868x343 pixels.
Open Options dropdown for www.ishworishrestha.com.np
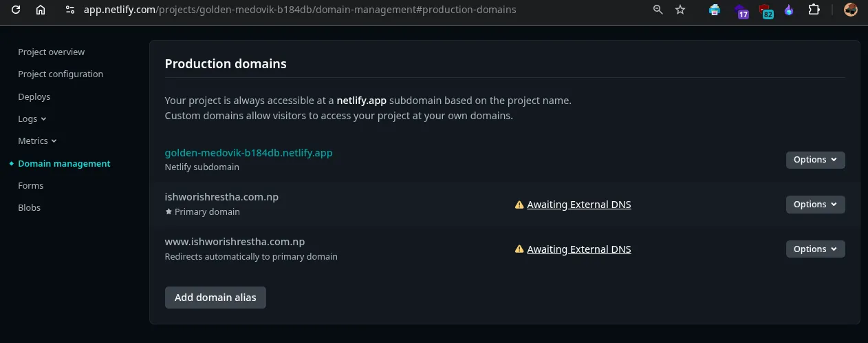click(815, 249)
